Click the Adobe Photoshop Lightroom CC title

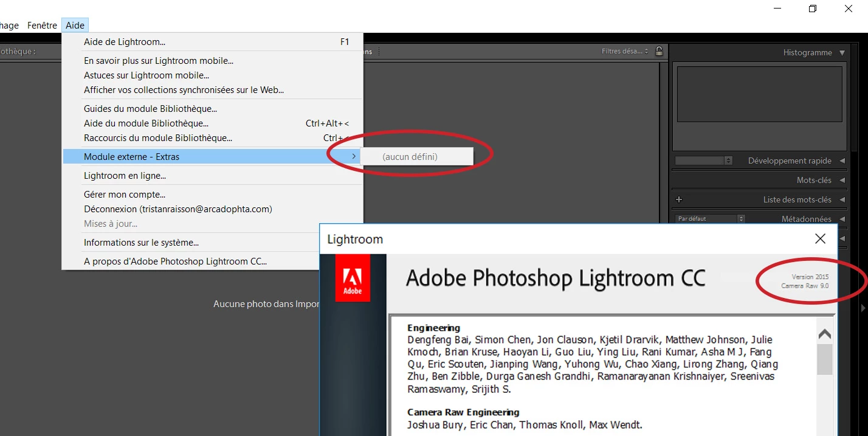click(x=556, y=279)
